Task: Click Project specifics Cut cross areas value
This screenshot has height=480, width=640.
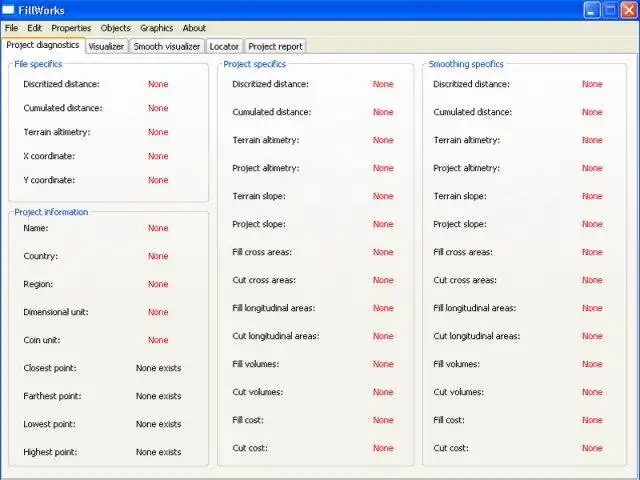Action: [383, 280]
